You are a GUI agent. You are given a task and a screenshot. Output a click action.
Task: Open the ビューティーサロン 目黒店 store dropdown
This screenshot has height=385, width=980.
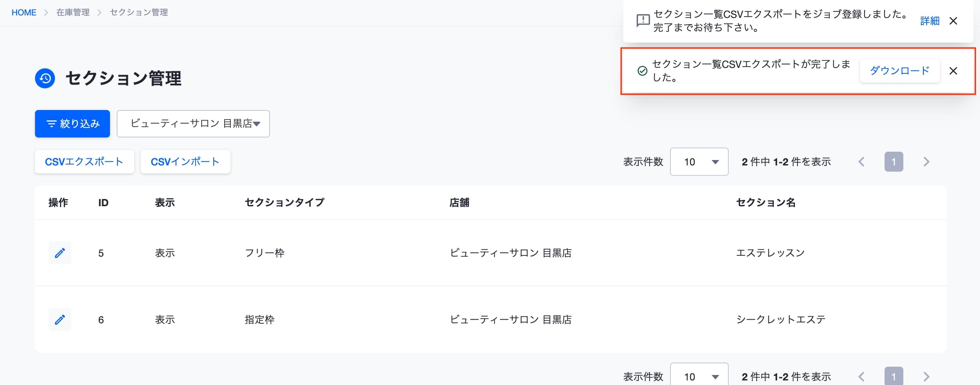(x=193, y=124)
